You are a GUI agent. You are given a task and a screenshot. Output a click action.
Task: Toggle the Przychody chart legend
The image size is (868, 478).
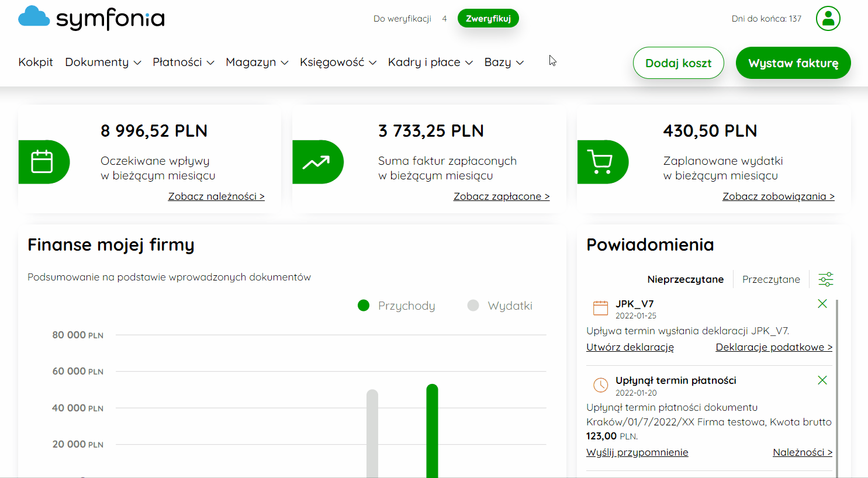(396, 306)
